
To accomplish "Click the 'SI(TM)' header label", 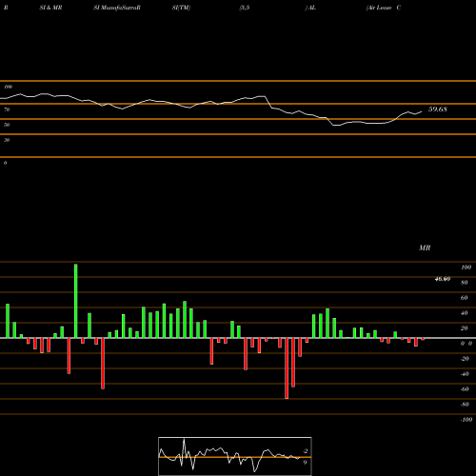I will tap(181, 8).
